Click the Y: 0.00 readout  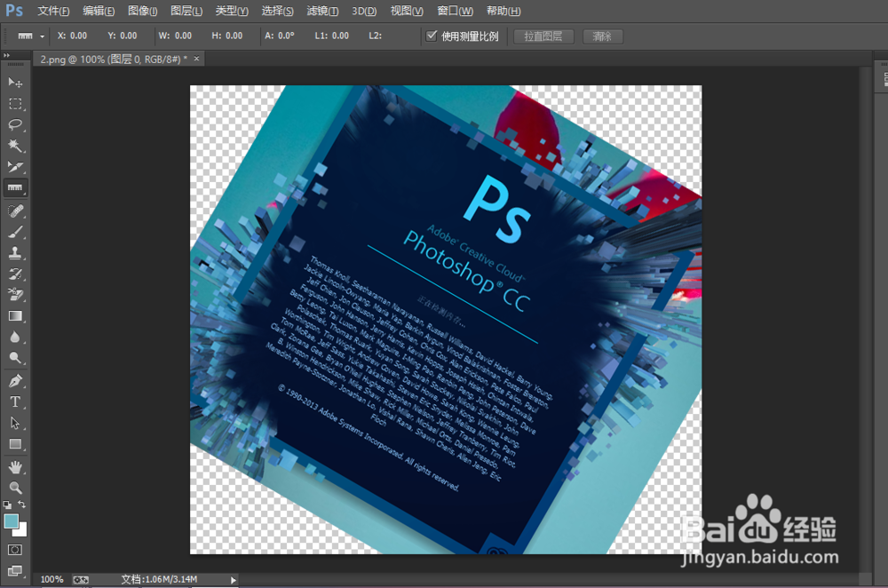coord(123,36)
